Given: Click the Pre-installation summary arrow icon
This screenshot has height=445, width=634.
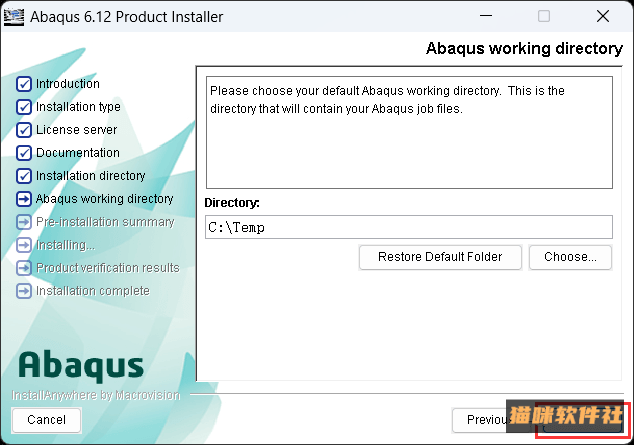Looking at the screenshot, I should [x=24, y=222].
